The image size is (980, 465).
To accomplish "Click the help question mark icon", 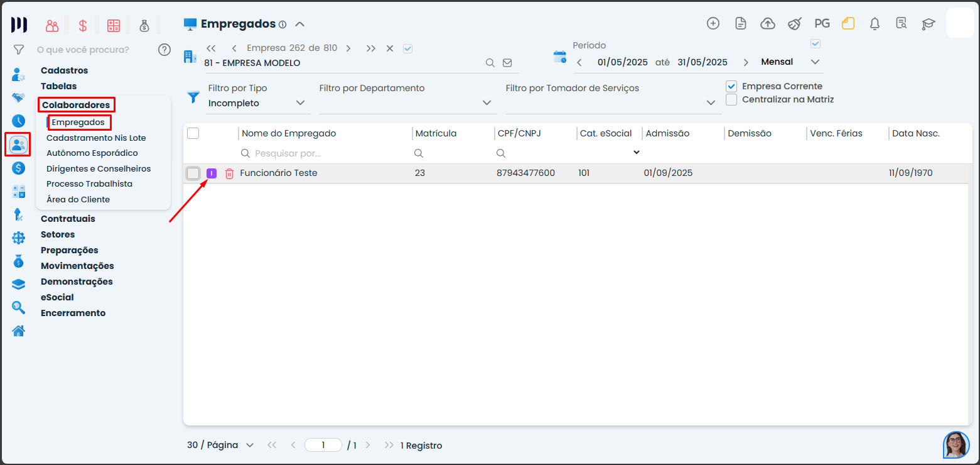I will pyautogui.click(x=164, y=50).
